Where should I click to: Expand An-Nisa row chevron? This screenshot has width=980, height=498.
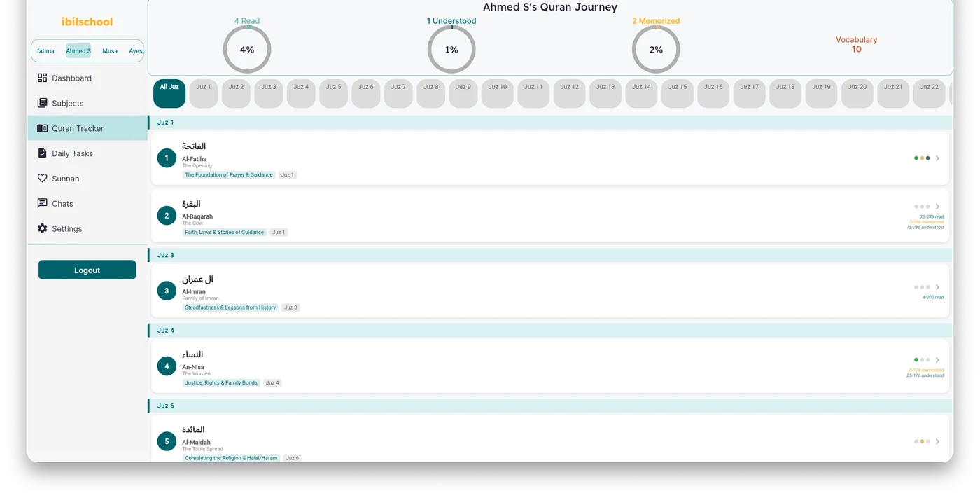click(x=938, y=360)
